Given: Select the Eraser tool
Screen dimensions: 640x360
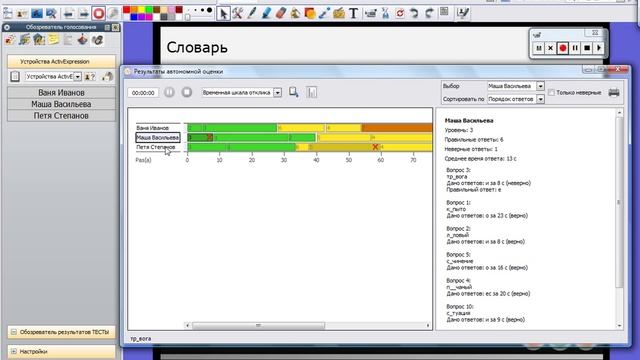Looking at the screenshot, I should tap(281, 13).
